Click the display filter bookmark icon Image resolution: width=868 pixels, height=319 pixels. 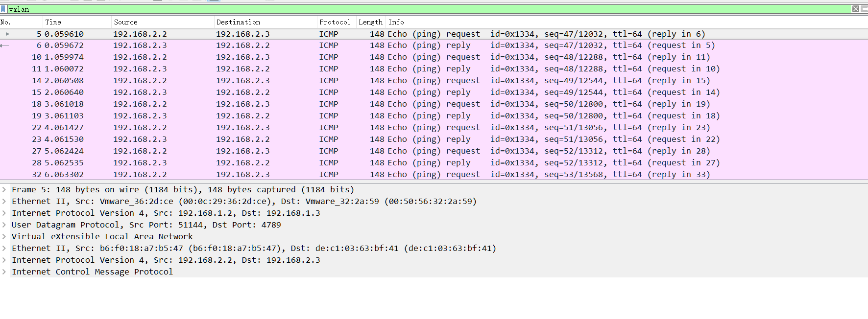click(3, 9)
